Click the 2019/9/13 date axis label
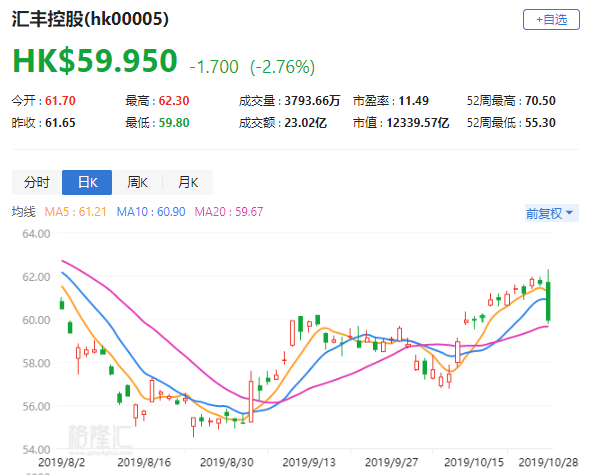Screen dimensions: 589x475 pyautogui.click(x=309, y=462)
